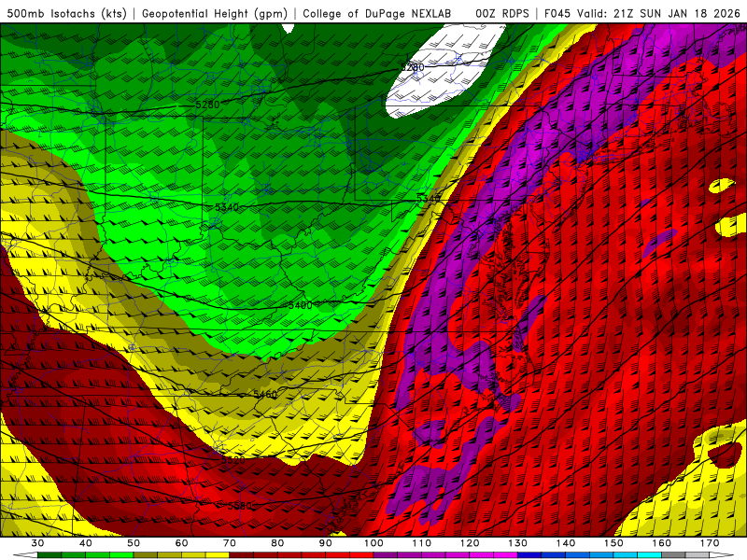Click the contour label beside the white low-wind area
The height and width of the screenshot is (560, 747).
412,67
